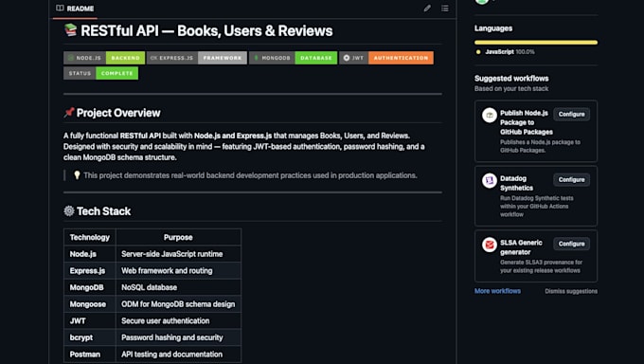
Task: Click the Purpose column header
Action: 178,237
